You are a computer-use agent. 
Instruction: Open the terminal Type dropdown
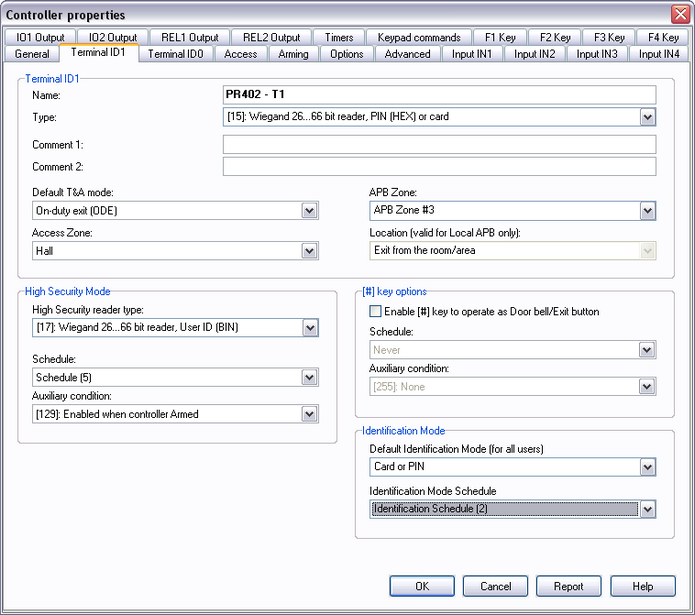pyautogui.click(x=647, y=117)
